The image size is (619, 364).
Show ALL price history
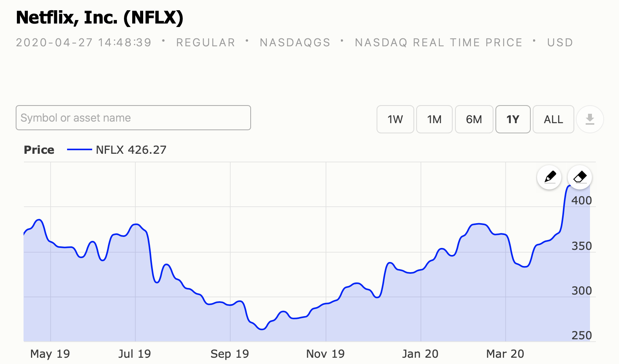point(553,119)
